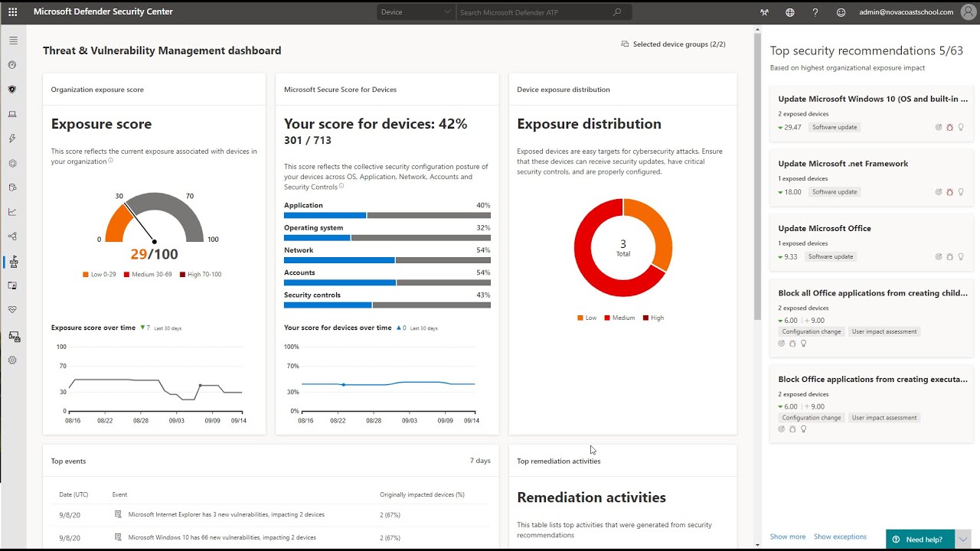Click target icon on Block Office executable card

(x=782, y=429)
